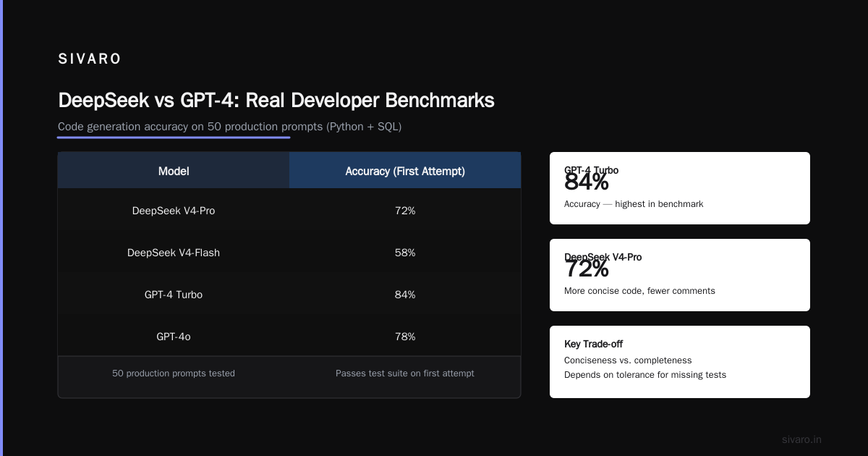Click the 78% accuracy cell
The width and height of the screenshot is (868, 456).
(x=405, y=337)
